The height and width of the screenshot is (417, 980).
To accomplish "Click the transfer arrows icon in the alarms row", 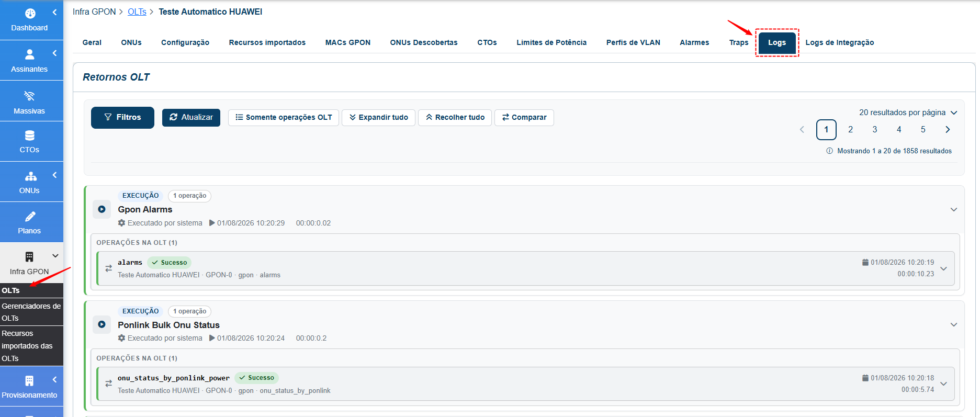I will tap(109, 268).
